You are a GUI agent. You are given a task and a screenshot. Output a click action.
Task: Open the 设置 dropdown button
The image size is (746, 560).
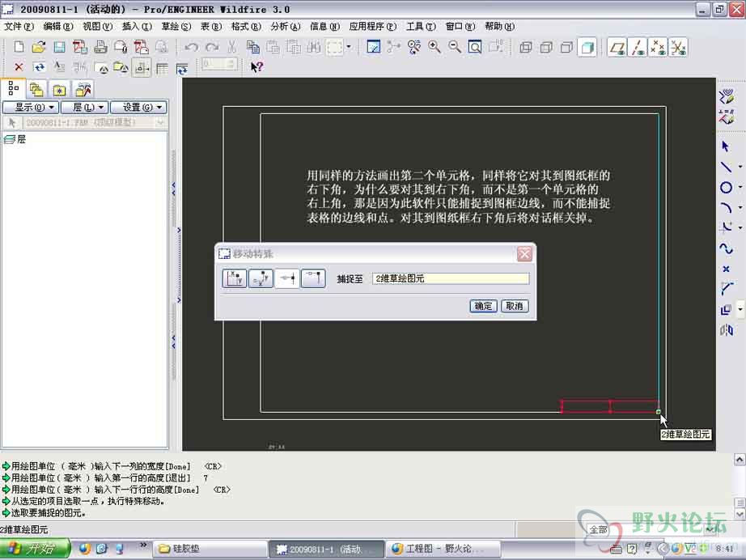(x=138, y=107)
